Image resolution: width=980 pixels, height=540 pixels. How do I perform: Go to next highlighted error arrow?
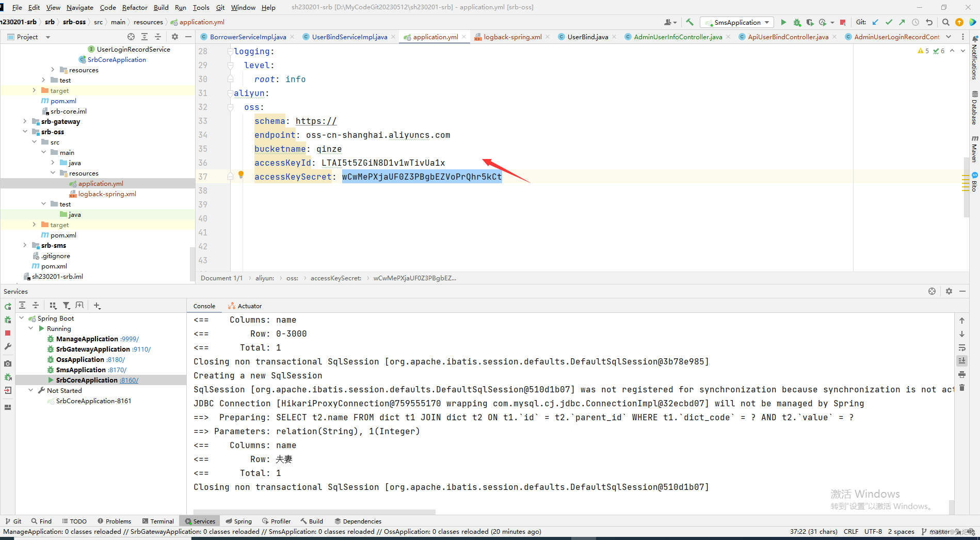[x=963, y=51]
